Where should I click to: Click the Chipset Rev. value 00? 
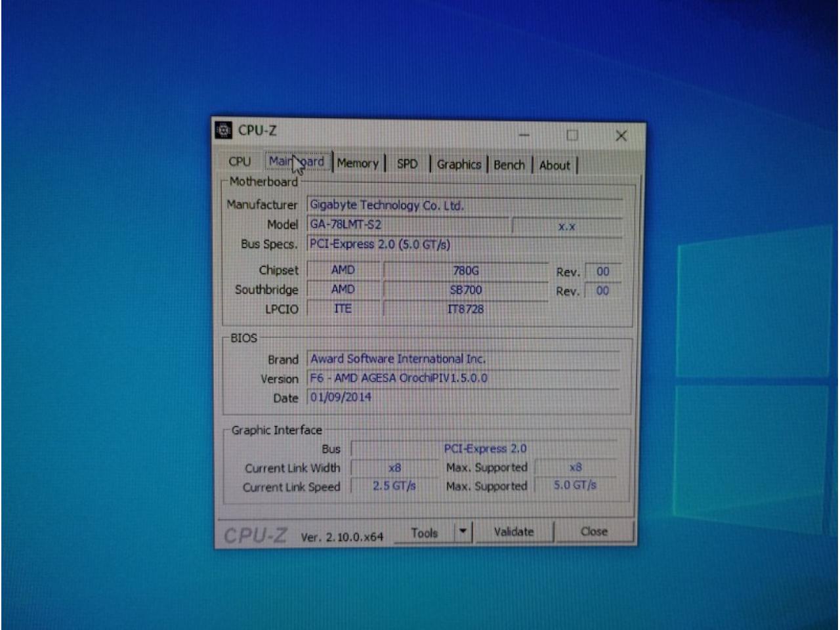tap(602, 272)
